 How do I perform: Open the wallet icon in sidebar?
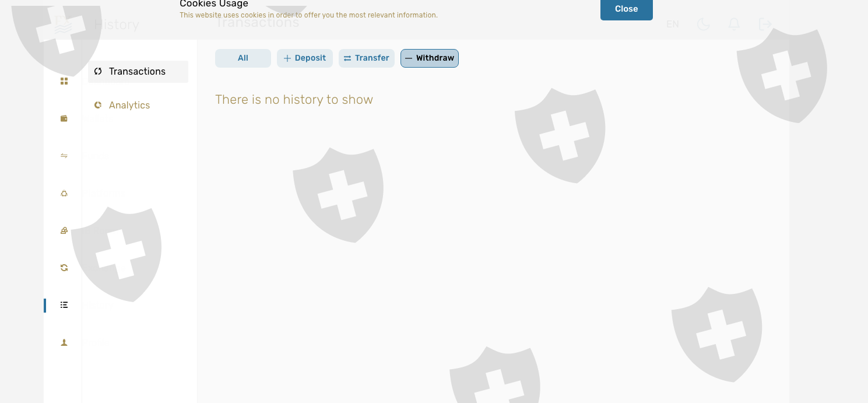click(64, 118)
